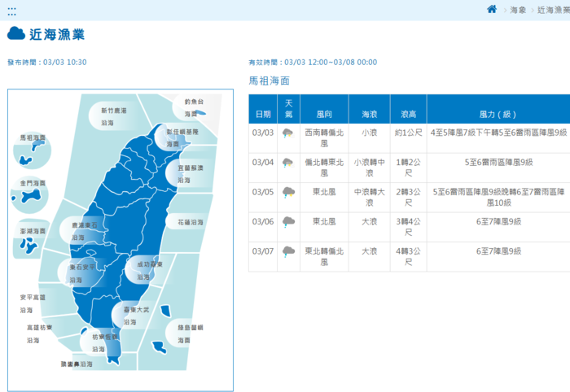Click the 風力（級）column header
Viewport: 570px width, 392px height.
pos(497,114)
